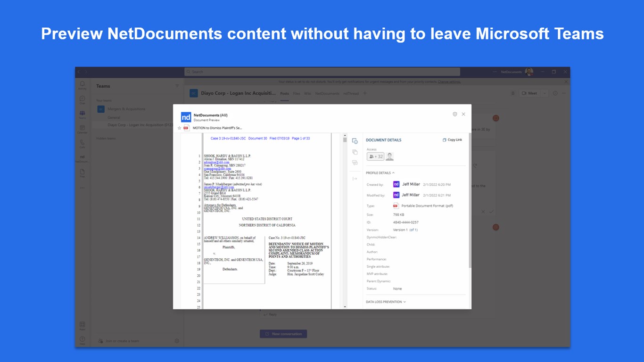The width and height of the screenshot is (644, 362).
Task: Open Help icon in left rail
Action: coord(82,340)
